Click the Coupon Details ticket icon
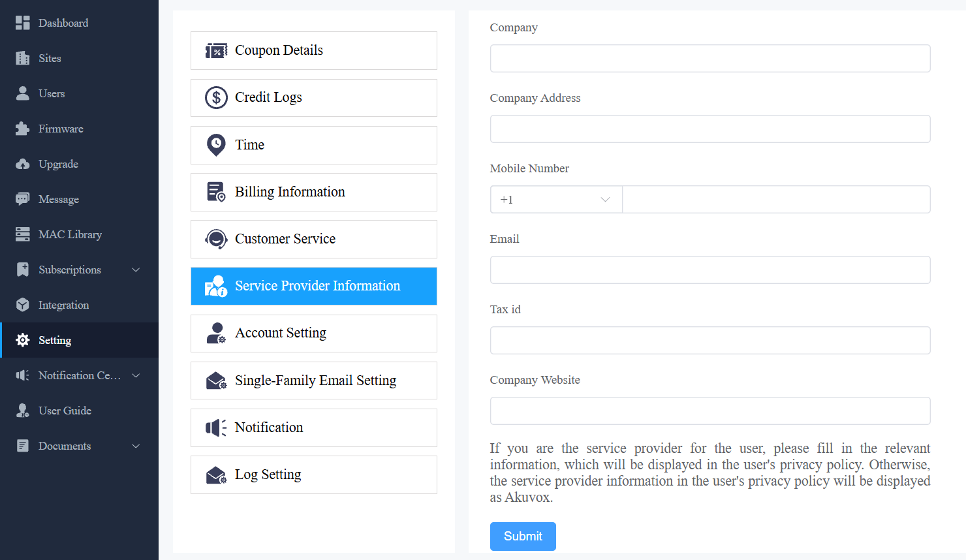This screenshot has width=966, height=560. point(216,51)
